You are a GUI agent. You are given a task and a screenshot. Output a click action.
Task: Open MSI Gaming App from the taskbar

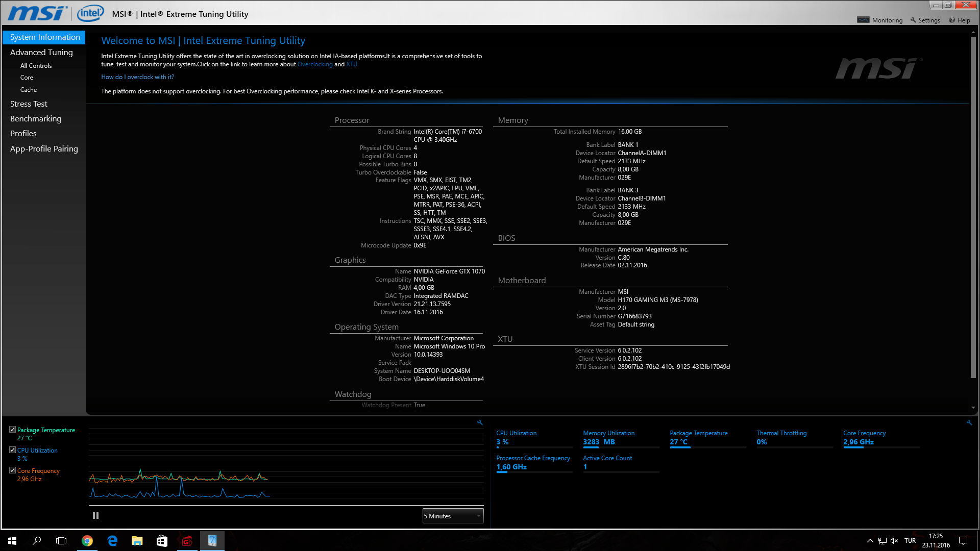(x=187, y=541)
